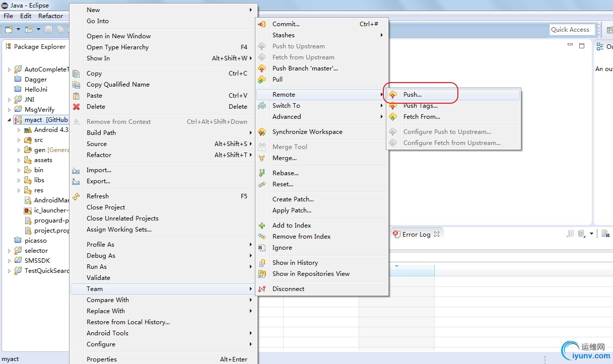Select Create Patch... menu entry

click(322, 199)
